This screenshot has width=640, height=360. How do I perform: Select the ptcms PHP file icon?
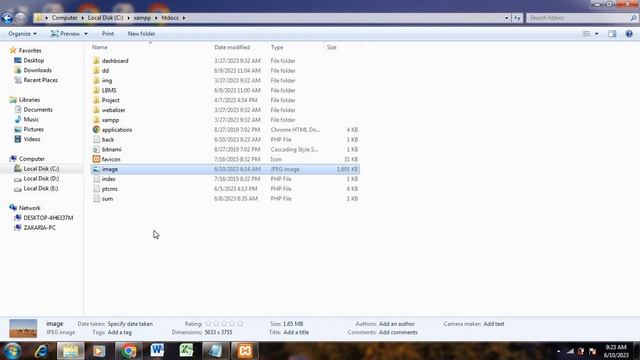pos(96,189)
